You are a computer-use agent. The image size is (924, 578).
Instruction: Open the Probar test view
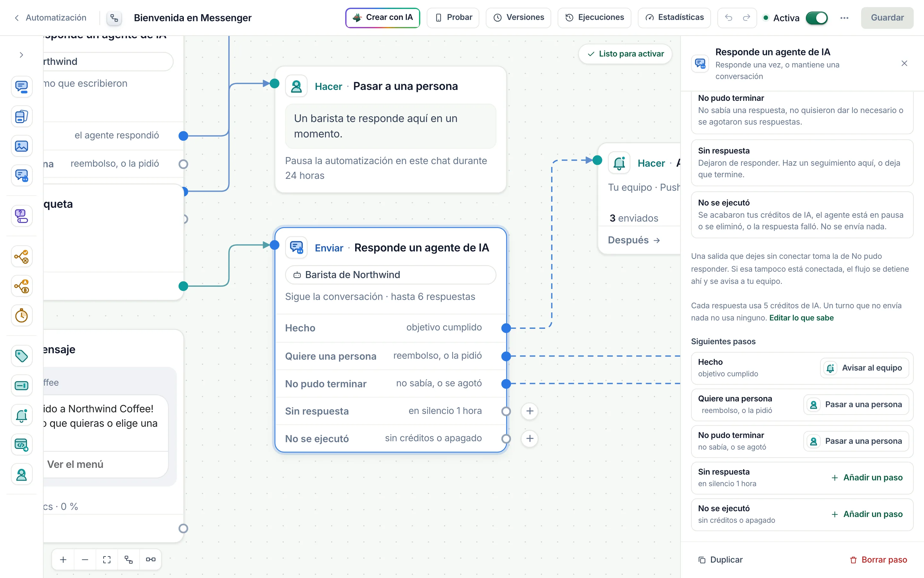coord(453,18)
